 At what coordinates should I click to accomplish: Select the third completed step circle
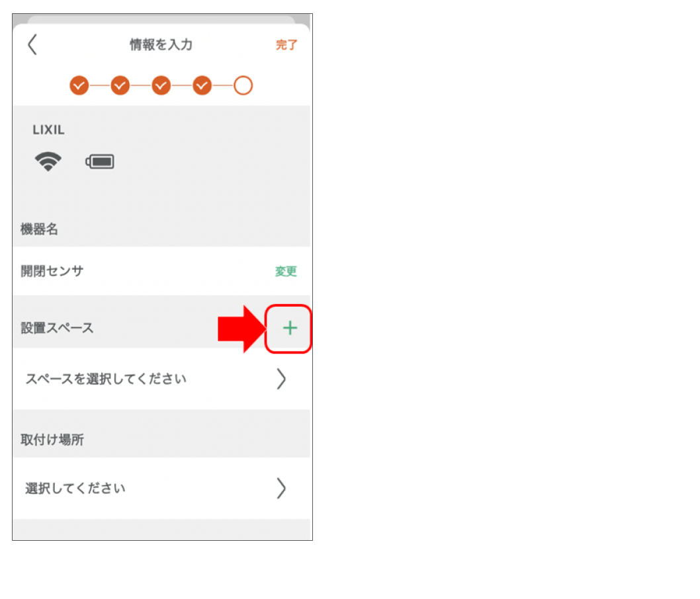pyautogui.click(x=161, y=85)
